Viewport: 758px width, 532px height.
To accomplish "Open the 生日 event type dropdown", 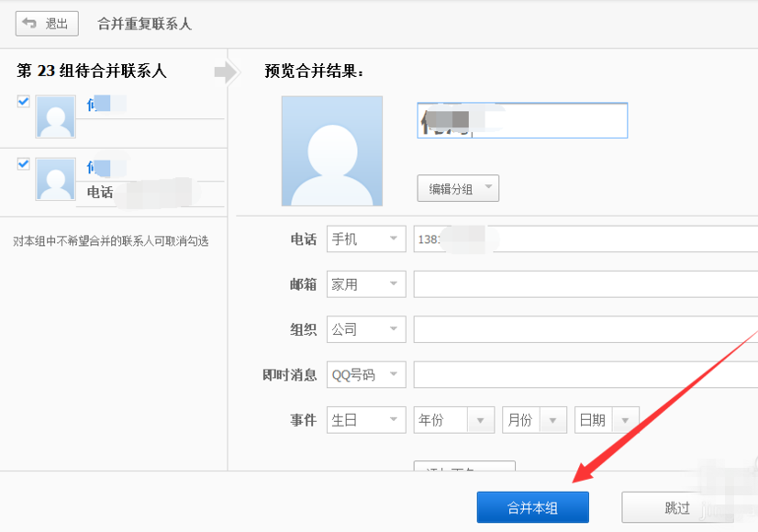I will (x=365, y=419).
